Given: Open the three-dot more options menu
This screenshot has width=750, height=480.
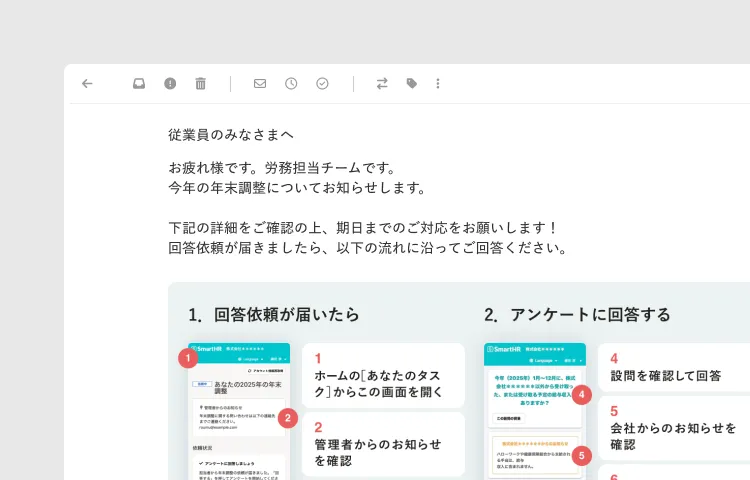Looking at the screenshot, I should [x=437, y=84].
